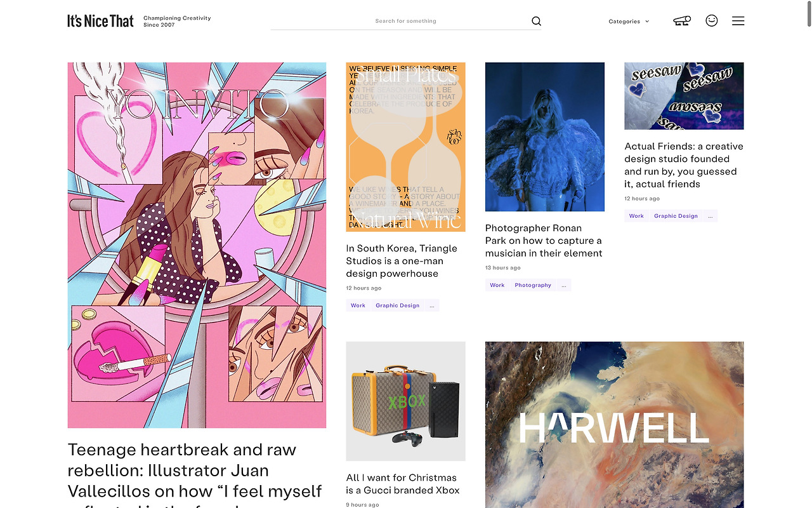Open the Gucci branded Xbox article title
The image size is (812, 508).
pyautogui.click(x=402, y=484)
